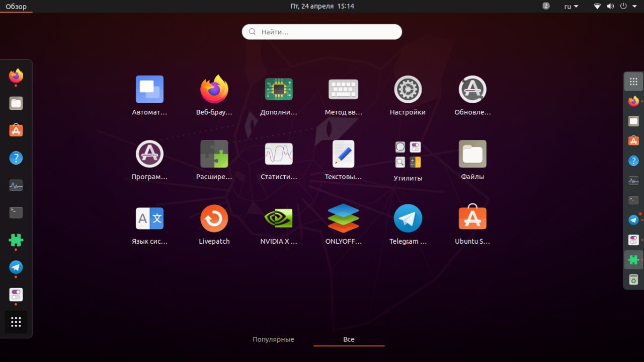Open Firefox in the left dock

pyautogui.click(x=16, y=76)
